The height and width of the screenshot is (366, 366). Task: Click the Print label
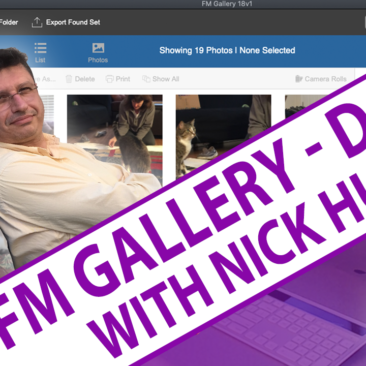tap(123, 79)
